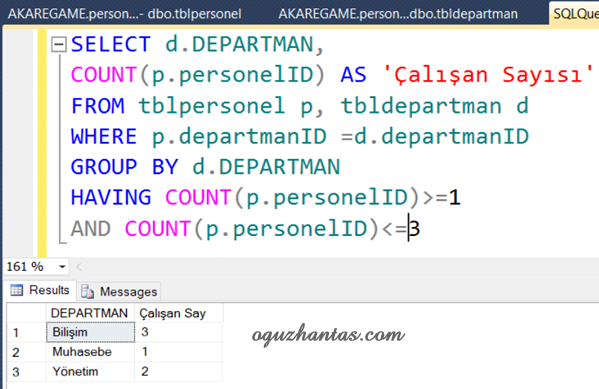Screen dimensions: 599x389
Task: Collapse the SELECT query outline block
Action: [x=59, y=45]
